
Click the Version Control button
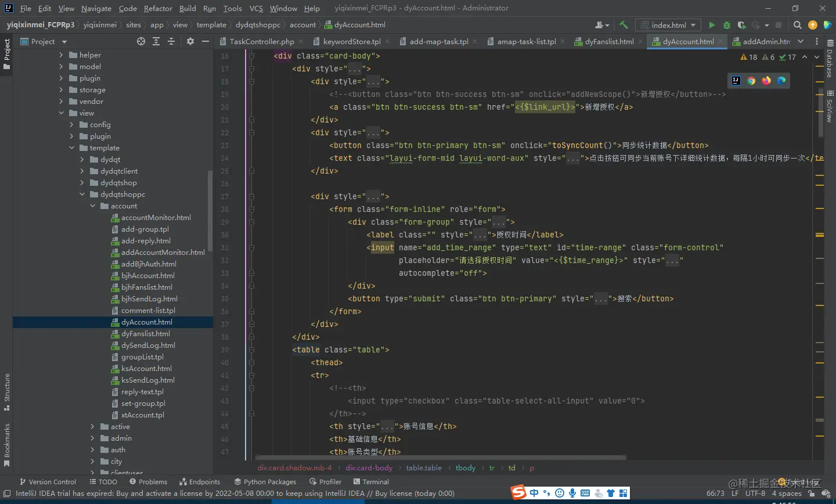pos(48,481)
